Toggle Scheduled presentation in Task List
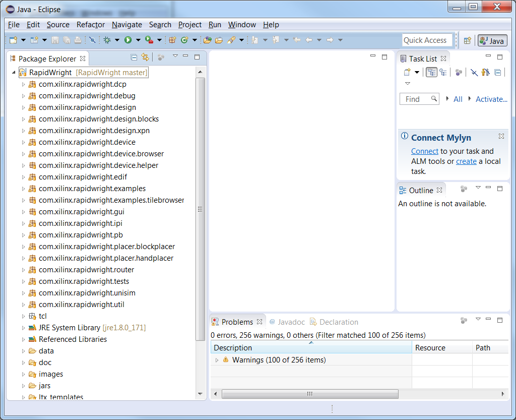Image resolution: width=516 pixels, height=420 pixels. click(x=443, y=72)
